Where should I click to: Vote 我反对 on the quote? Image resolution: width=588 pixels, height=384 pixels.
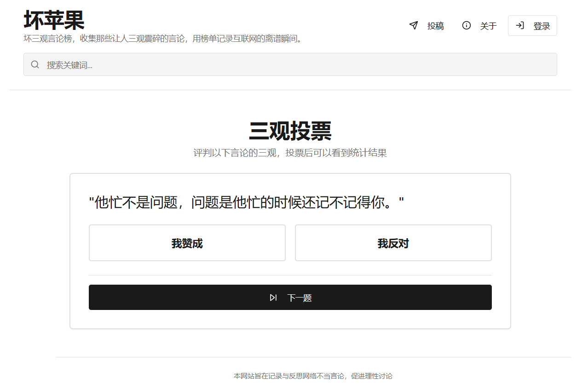click(393, 243)
